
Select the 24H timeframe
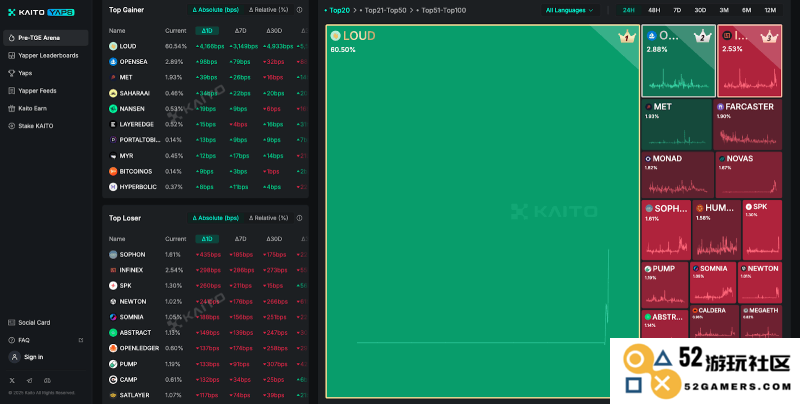[x=629, y=10]
